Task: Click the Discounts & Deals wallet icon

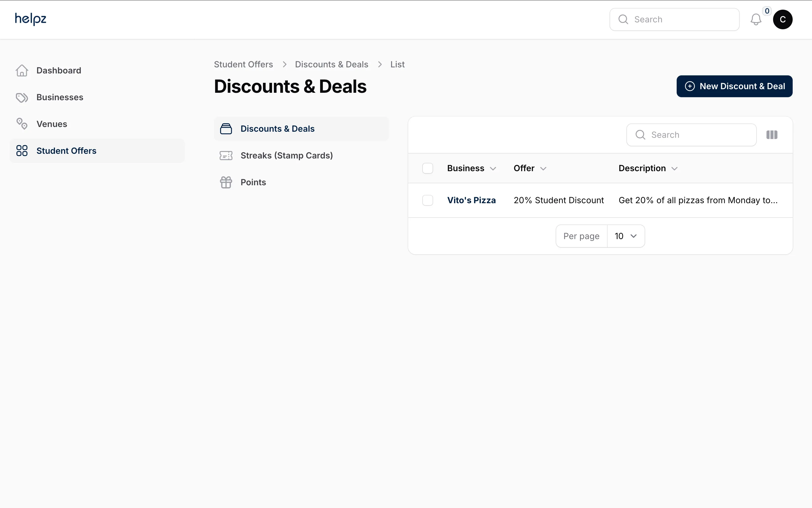Action: [226, 129]
